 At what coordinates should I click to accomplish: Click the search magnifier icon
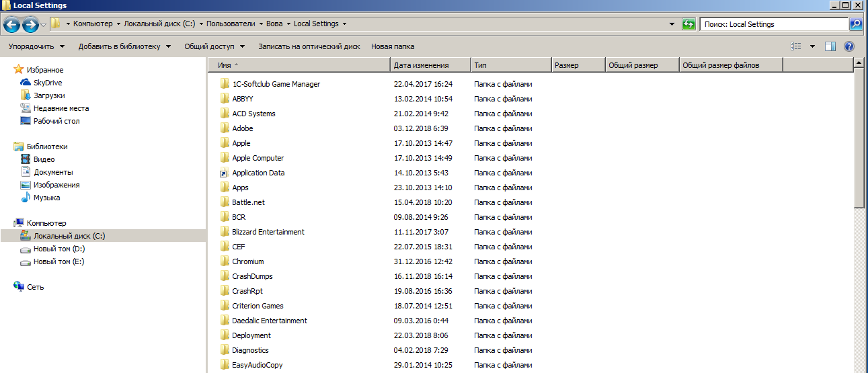[x=856, y=24]
